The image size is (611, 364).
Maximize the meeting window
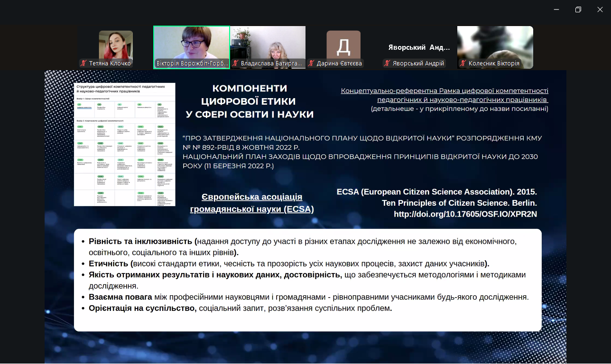point(578,9)
